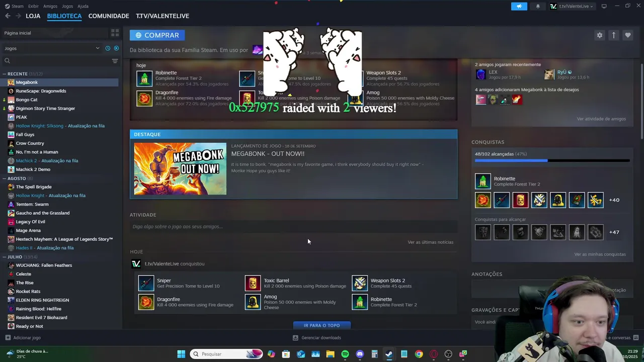This screenshot has height=362, width=644.
Task: Select RuneScape: Dragonwilds in library list
Action: 41,91
